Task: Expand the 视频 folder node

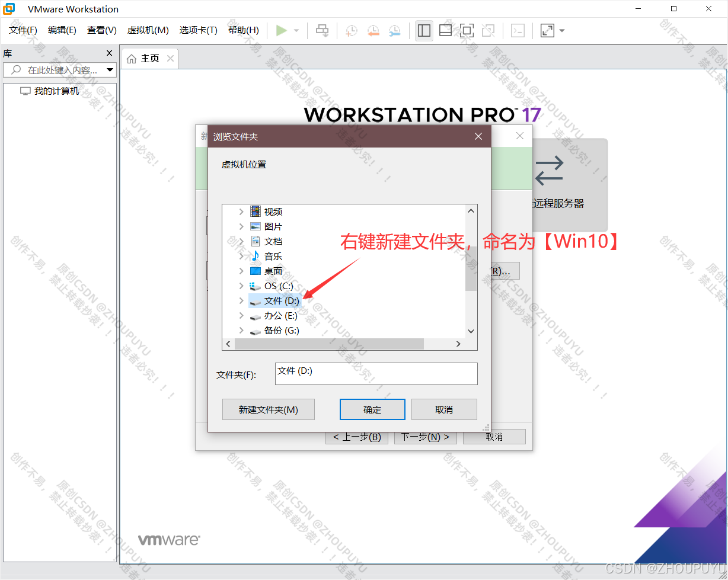Action: 241,212
